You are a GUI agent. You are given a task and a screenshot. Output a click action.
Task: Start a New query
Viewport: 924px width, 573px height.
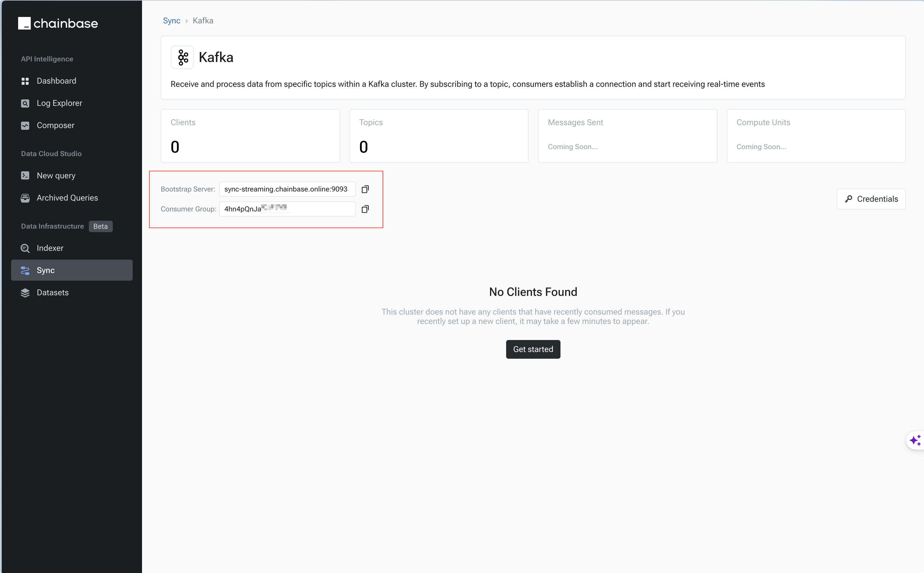pyautogui.click(x=56, y=176)
